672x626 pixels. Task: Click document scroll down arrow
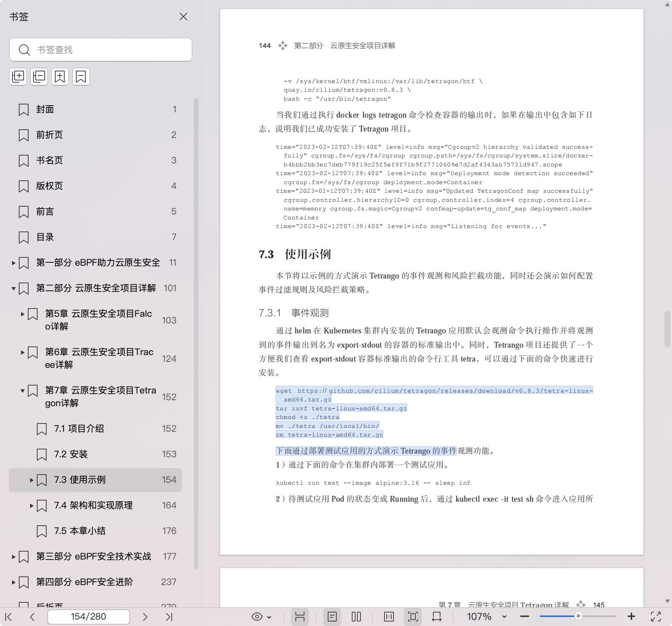(667, 602)
